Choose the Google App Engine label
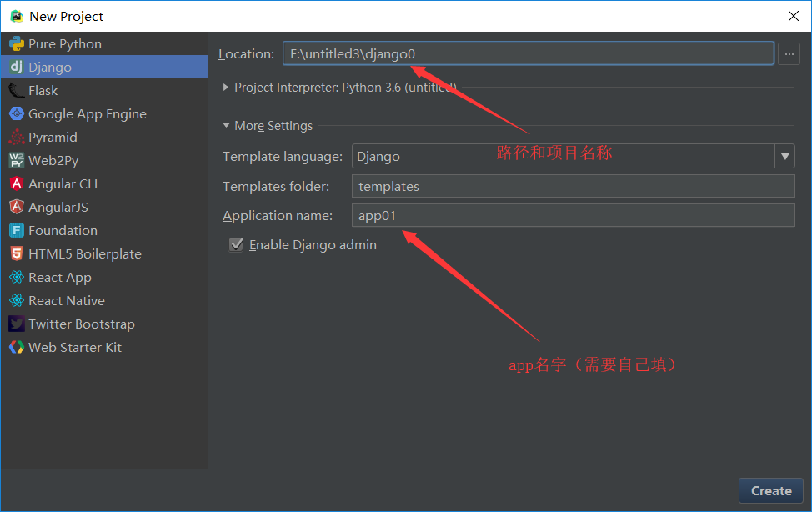 coord(88,114)
